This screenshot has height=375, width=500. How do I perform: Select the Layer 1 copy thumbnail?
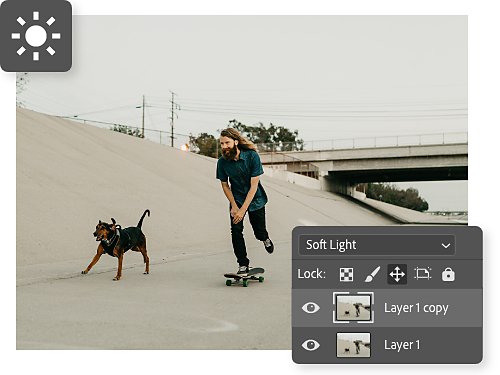[x=353, y=308]
